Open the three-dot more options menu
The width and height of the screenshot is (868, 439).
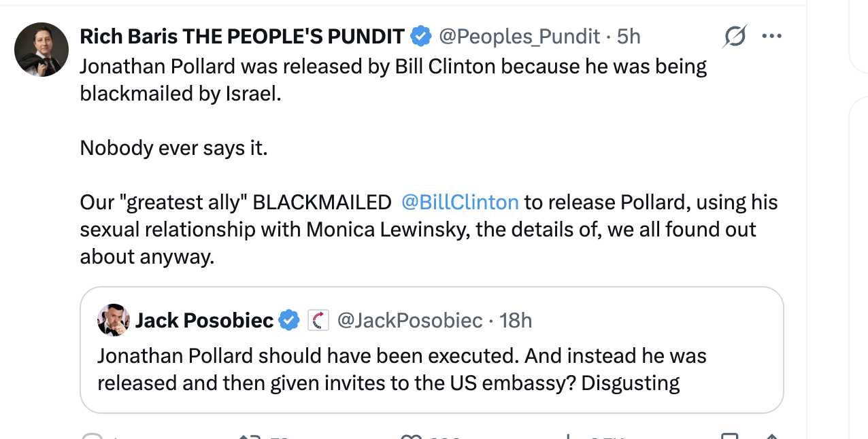771,36
